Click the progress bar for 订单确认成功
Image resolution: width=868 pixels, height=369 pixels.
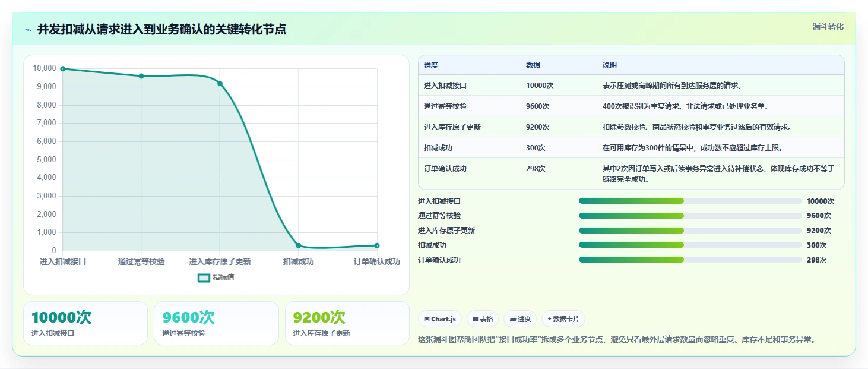[x=690, y=260]
